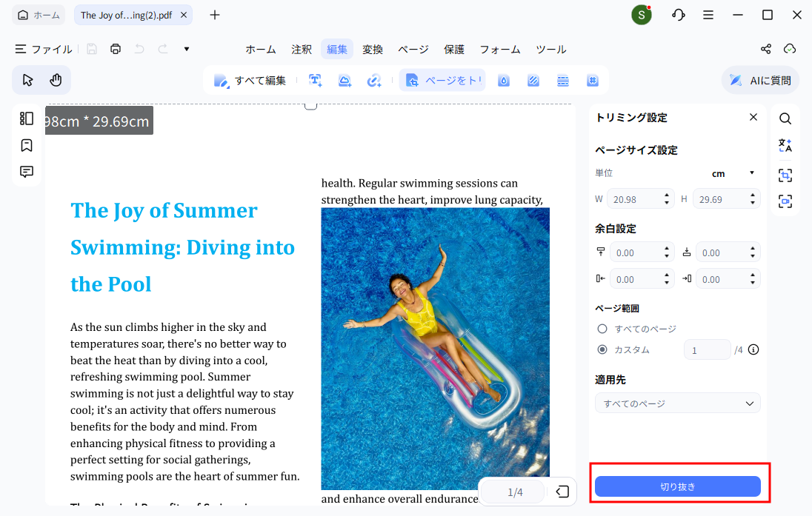The height and width of the screenshot is (516, 812).
Task: Open the 適用先 dropdown
Action: (x=677, y=402)
